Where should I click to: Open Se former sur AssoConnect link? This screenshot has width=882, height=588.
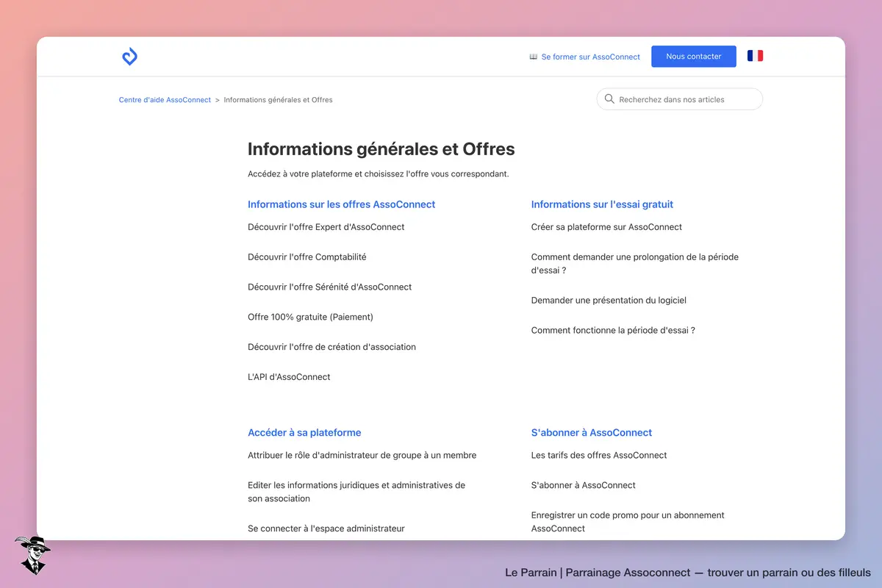point(591,57)
